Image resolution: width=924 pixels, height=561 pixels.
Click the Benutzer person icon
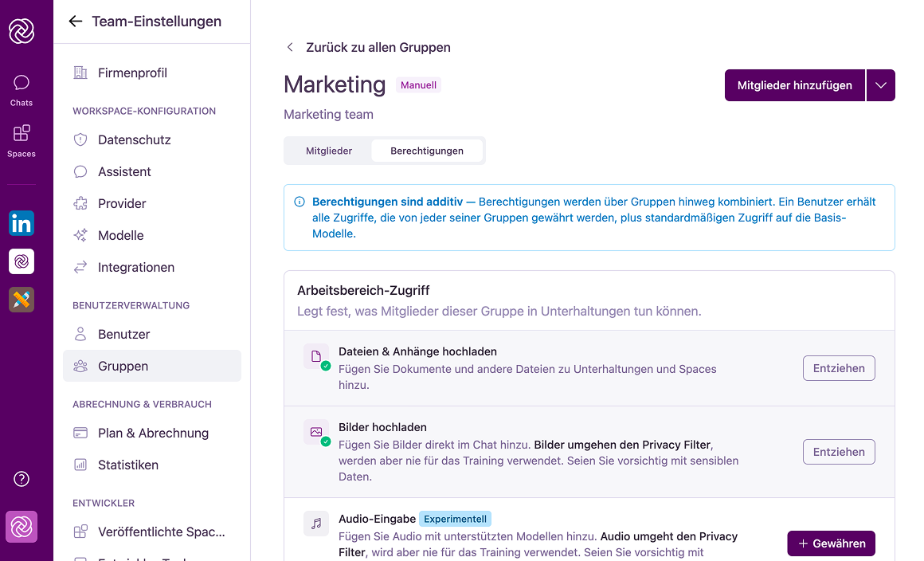(80, 334)
